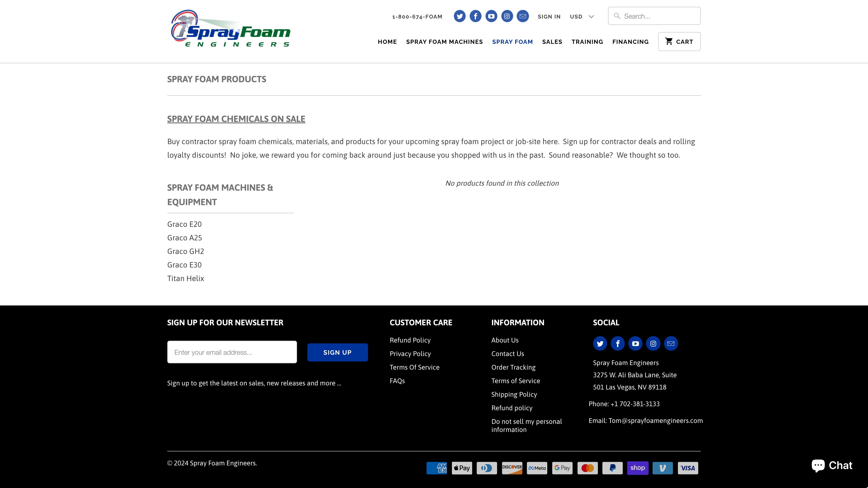868x488 pixels.
Task: Click header Instagram icon
Action: coord(507,16)
